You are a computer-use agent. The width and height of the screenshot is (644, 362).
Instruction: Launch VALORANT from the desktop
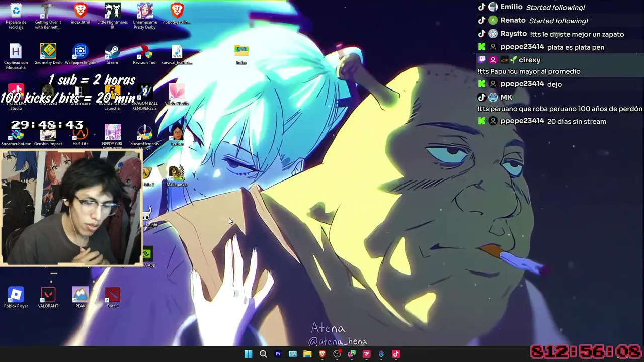[48, 297]
